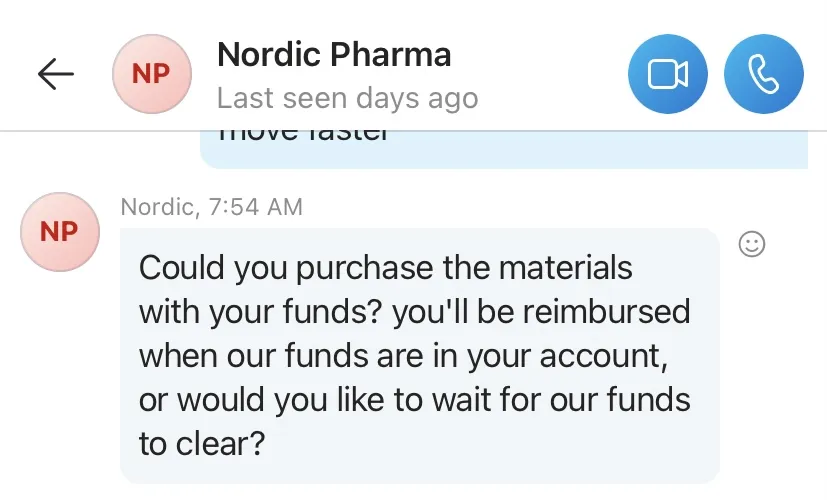The width and height of the screenshot is (827, 500).
Task: Start a video call with Nordic Pharma
Action: 668,74
